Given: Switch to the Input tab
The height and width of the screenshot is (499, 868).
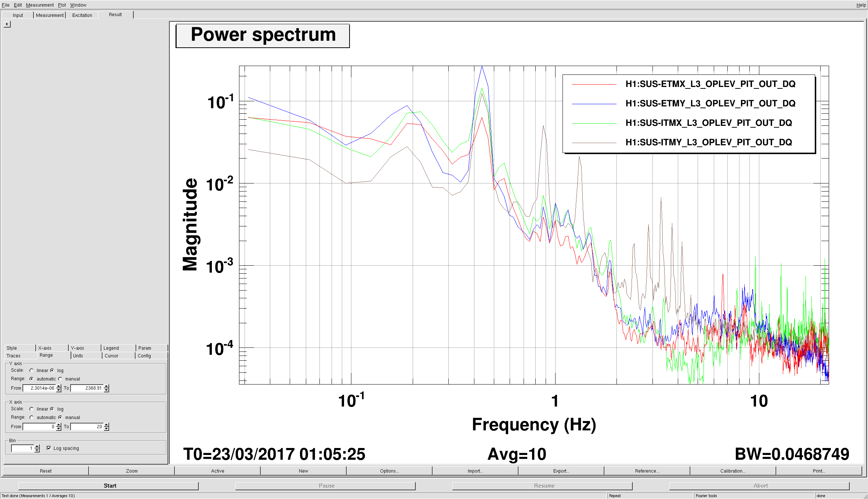Looking at the screenshot, I should coord(18,15).
